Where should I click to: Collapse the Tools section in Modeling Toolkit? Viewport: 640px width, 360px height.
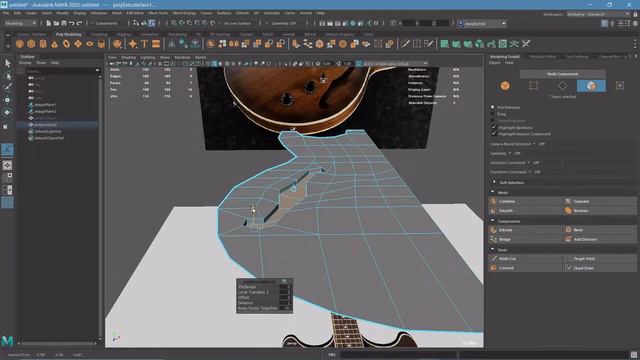[493, 249]
